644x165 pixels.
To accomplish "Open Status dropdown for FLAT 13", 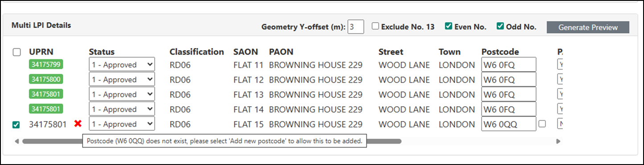I will (122, 94).
